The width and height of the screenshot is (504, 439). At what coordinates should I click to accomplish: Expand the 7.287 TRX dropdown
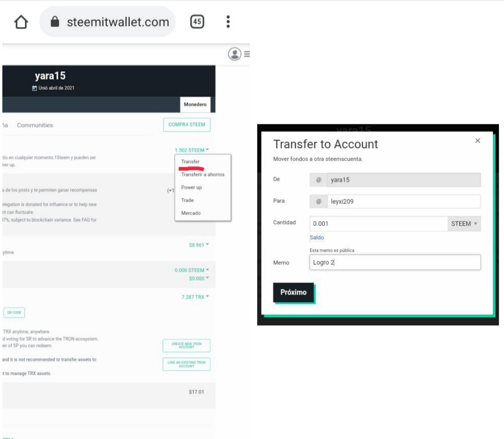[x=195, y=297]
